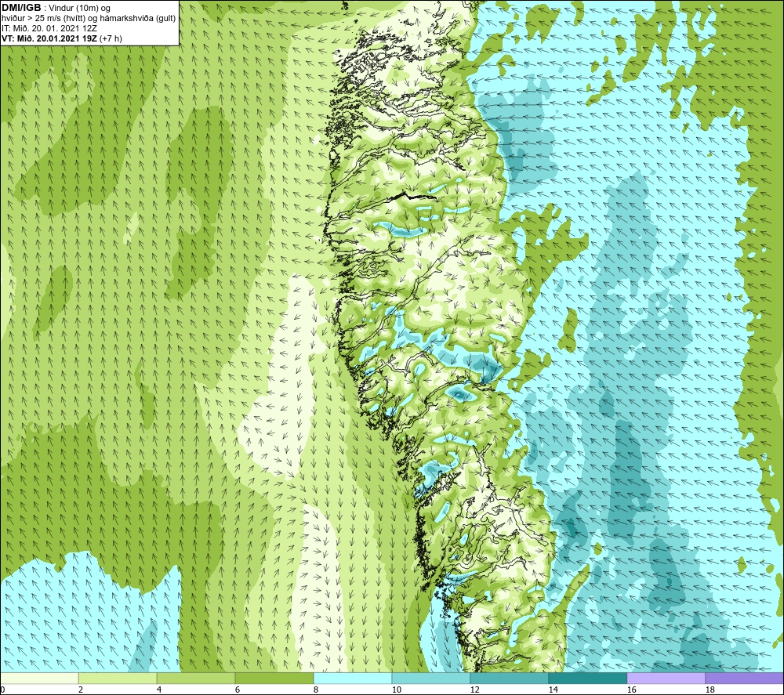Click the legend scale label '10'
Image resolution: width=784 pixels, height=695 pixels.
[396, 690]
